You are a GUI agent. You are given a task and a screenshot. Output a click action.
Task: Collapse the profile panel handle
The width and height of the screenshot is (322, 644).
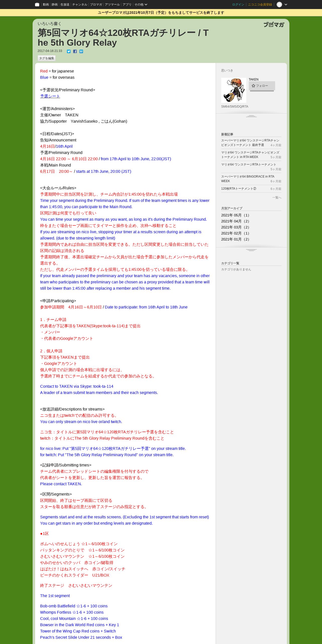pyautogui.click(x=251, y=116)
